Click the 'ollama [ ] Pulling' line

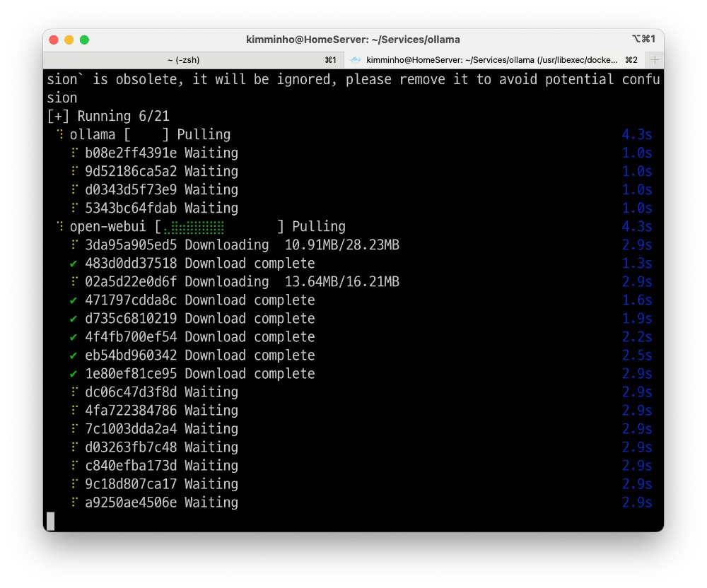pos(150,135)
